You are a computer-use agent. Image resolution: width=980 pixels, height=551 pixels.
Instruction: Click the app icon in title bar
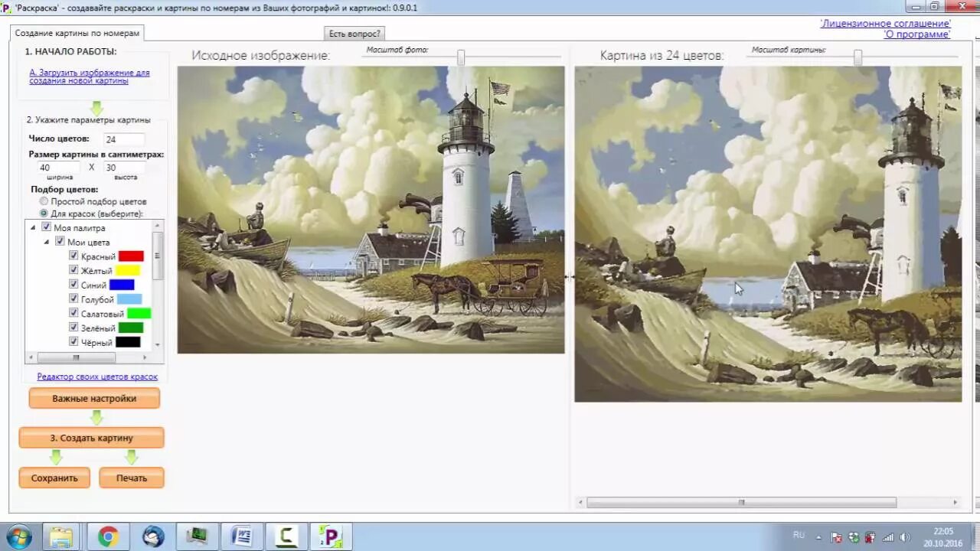[x=6, y=7]
